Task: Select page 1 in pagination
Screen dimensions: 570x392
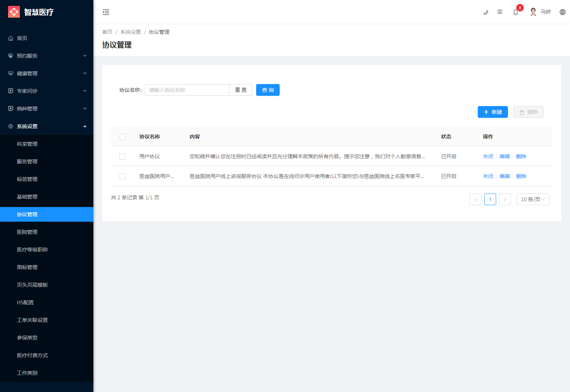Action: pyautogui.click(x=490, y=199)
